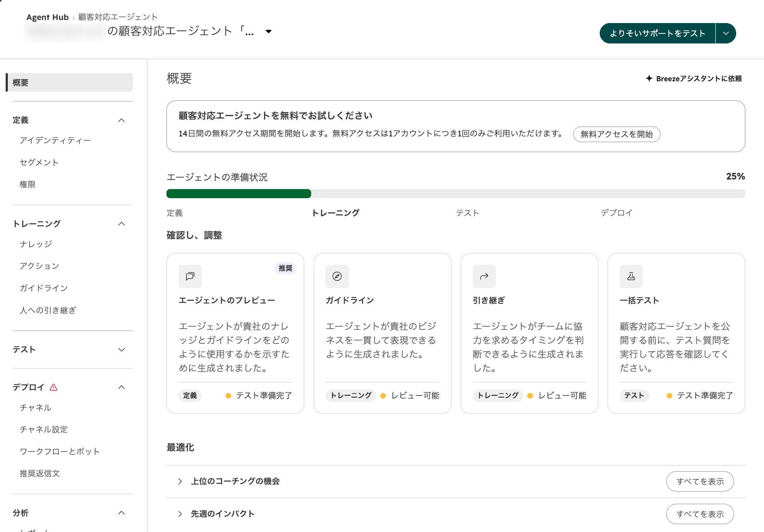Viewport: 764px width, 532px height.
Task: Open the dropdown arrow beside よりそいサポートをテスト
Action: click(726, 33)
